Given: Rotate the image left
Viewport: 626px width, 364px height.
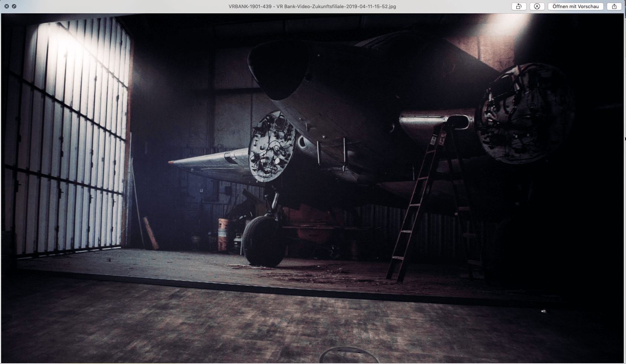Looking at the screenshot, I should 519,6.
